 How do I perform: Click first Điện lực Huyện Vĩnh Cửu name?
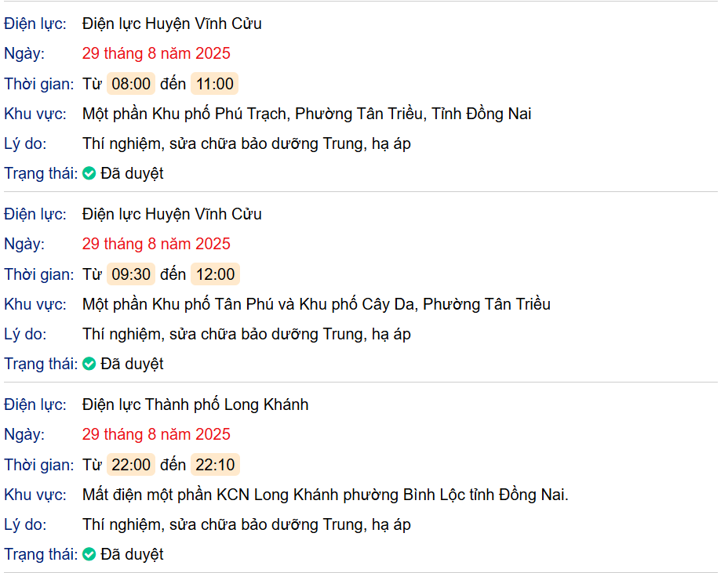point(172,24)
